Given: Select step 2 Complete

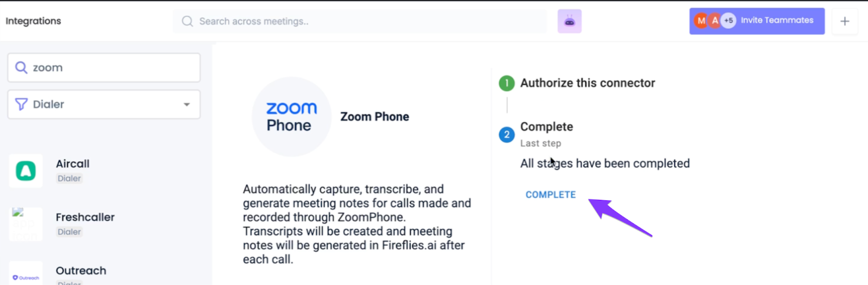Looking at the screenshot, I should tap(546, 127).
